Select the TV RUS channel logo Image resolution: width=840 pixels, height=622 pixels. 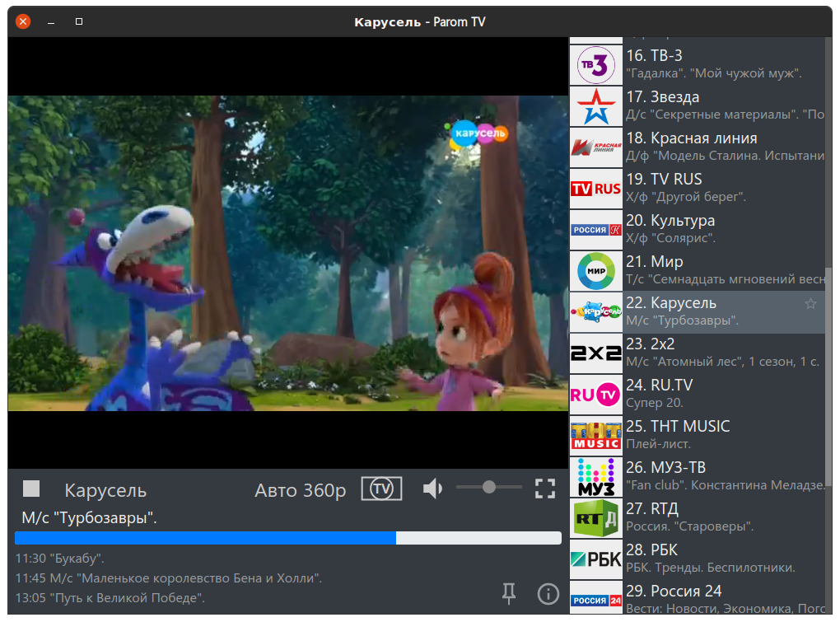[595, 189]
